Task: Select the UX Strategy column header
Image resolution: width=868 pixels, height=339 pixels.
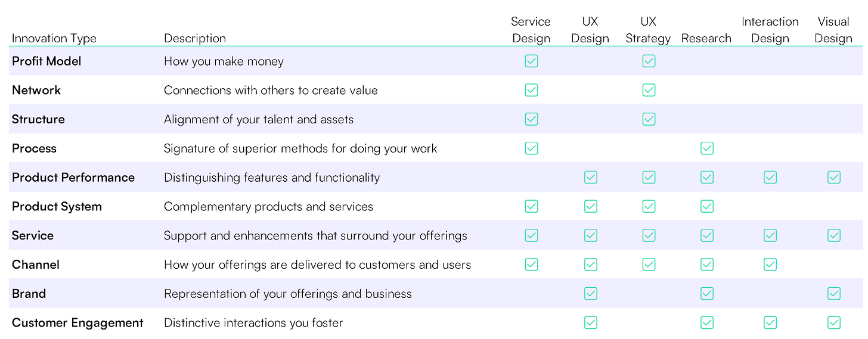Action: [x=648, y=30]
